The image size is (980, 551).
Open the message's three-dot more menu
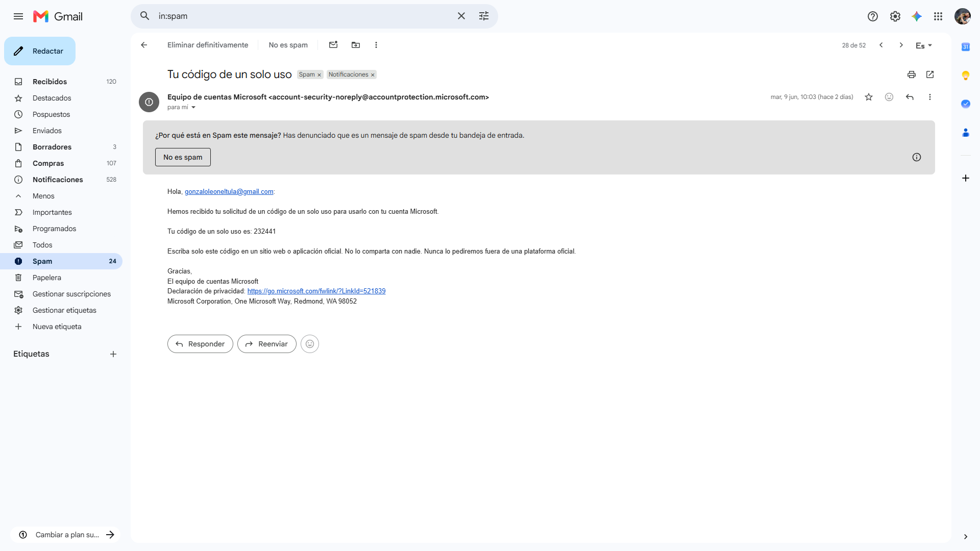tap(930, 97)
